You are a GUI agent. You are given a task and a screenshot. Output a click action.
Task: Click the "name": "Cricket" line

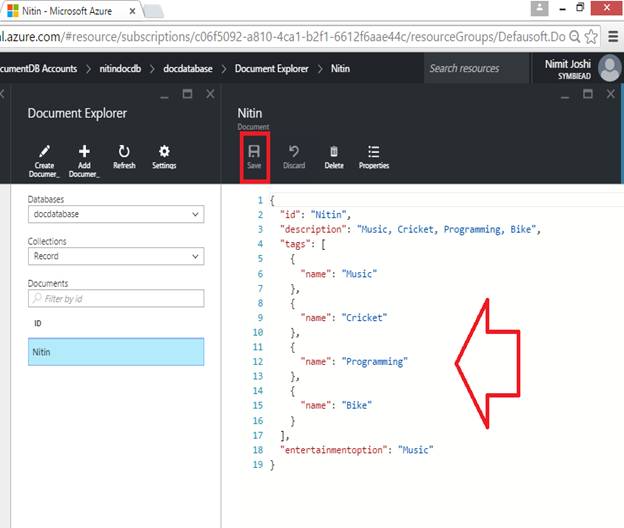pos(343,318)
